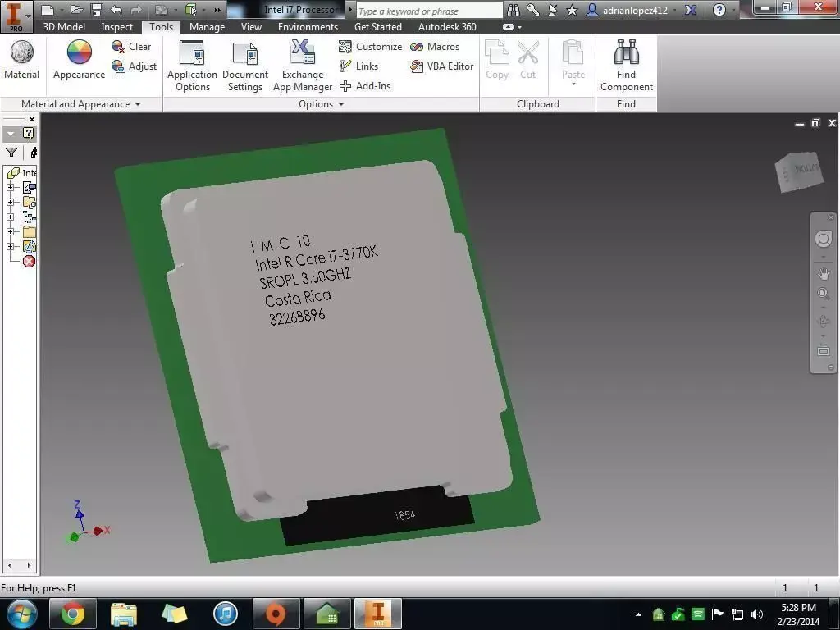The height and width of the screenshot is (630, 840).
Task: Launch the VBA Editor
Action: tap(442, 66)
